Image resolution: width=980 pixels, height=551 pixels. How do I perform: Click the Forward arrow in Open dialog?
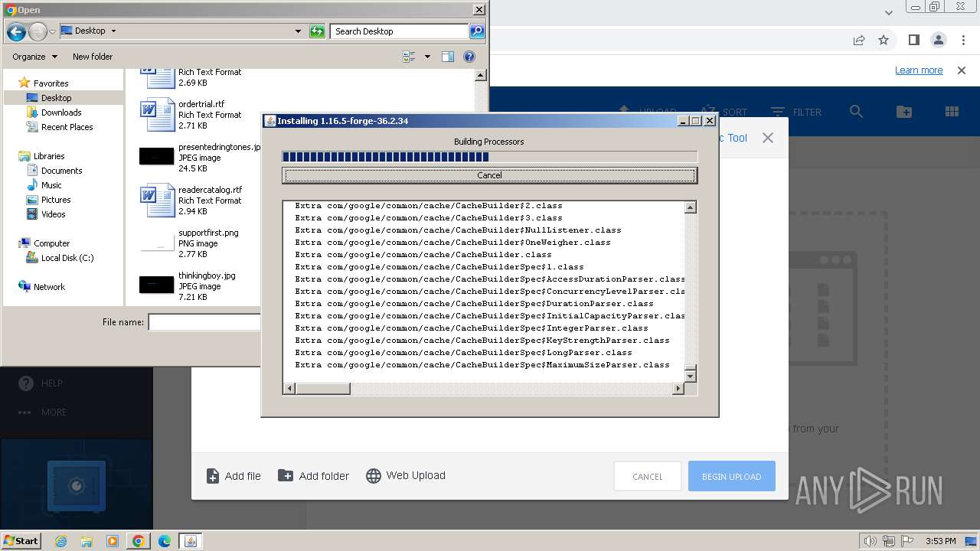[x=38, y=31]
